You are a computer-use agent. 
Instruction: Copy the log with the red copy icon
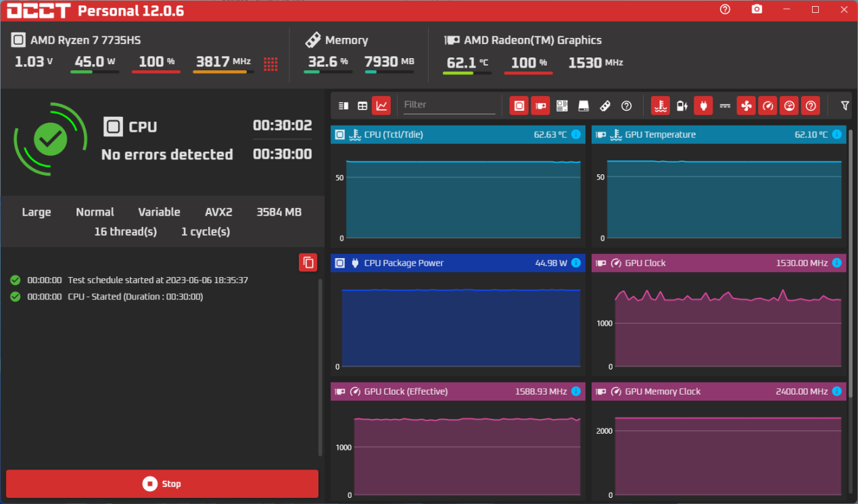coord(308,262)
